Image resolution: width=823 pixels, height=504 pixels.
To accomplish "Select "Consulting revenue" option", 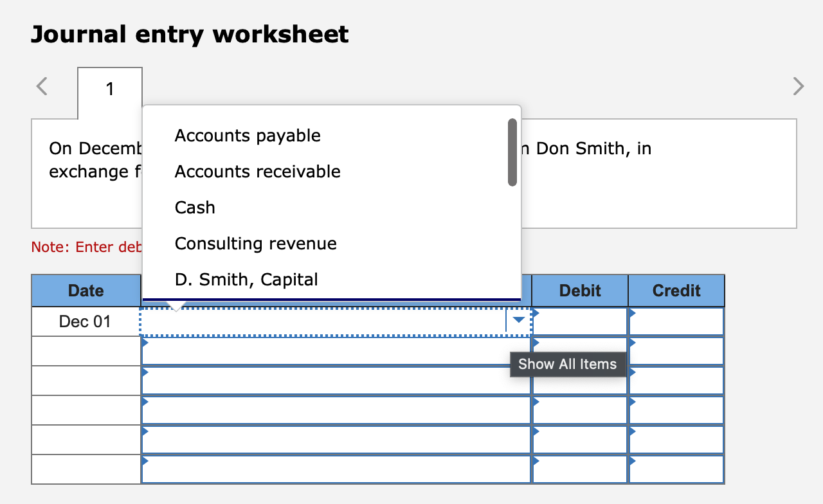I will [255, 244].
